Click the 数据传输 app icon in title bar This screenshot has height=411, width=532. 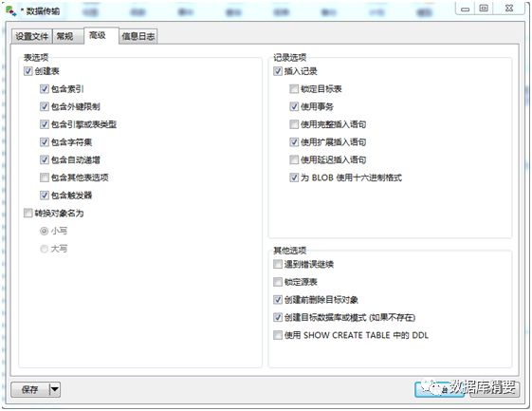click(10, 10)
